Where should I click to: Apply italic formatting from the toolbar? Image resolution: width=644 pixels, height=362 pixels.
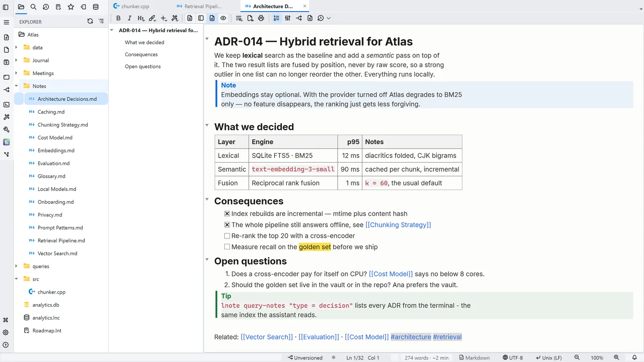pos(129,18)
